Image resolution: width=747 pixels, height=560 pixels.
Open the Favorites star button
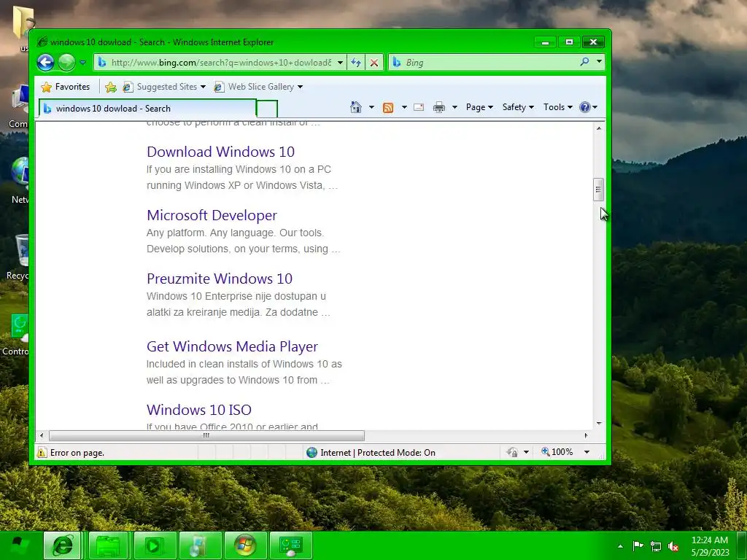[66, 87]
